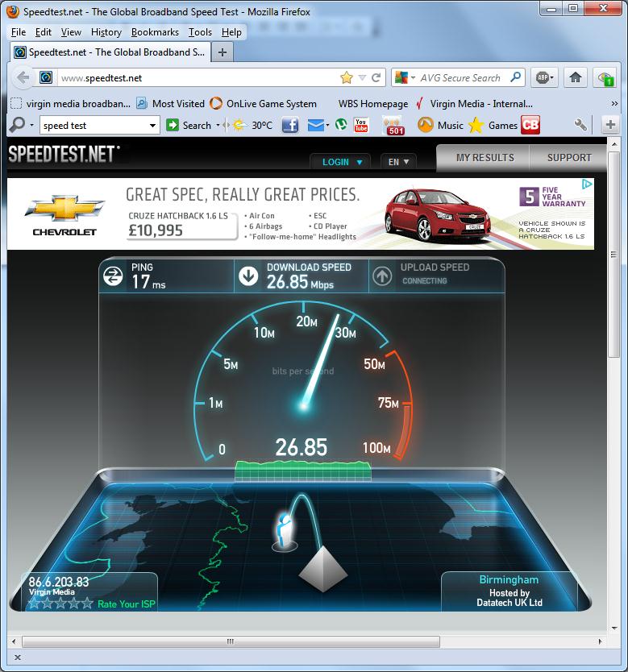Open the Edit menu

click(44, 32)
